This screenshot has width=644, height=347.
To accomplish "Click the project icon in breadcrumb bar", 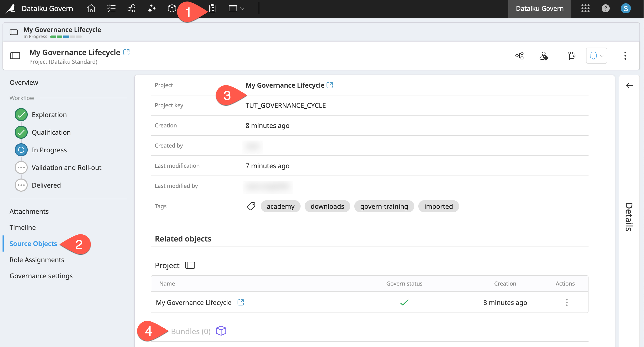I will pos(14,32).
